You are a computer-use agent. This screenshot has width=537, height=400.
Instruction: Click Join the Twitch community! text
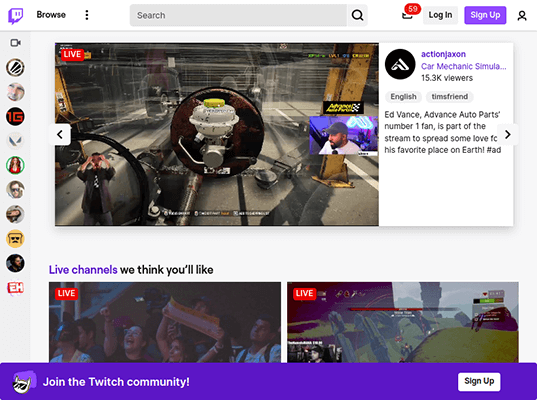116,382
